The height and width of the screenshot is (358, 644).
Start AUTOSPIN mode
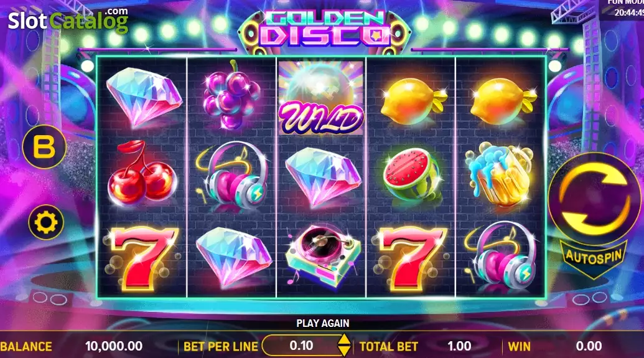[594, 258]
